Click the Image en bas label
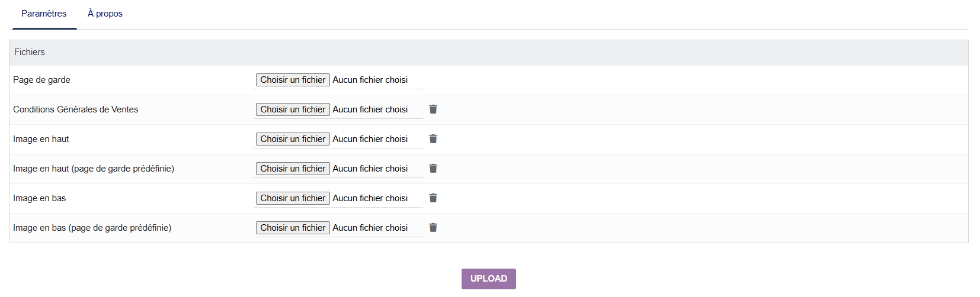The height and width of the screenshot is (297, 980). [x=39, y=198]
